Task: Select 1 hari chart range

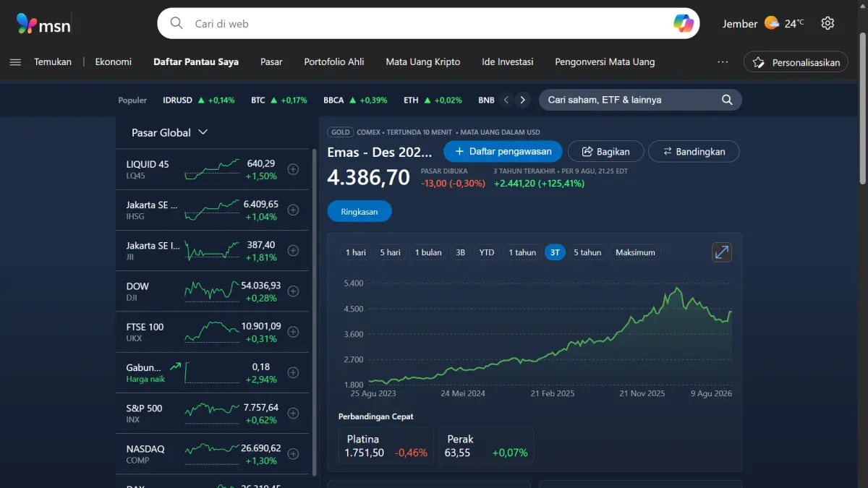Action: 355,252
